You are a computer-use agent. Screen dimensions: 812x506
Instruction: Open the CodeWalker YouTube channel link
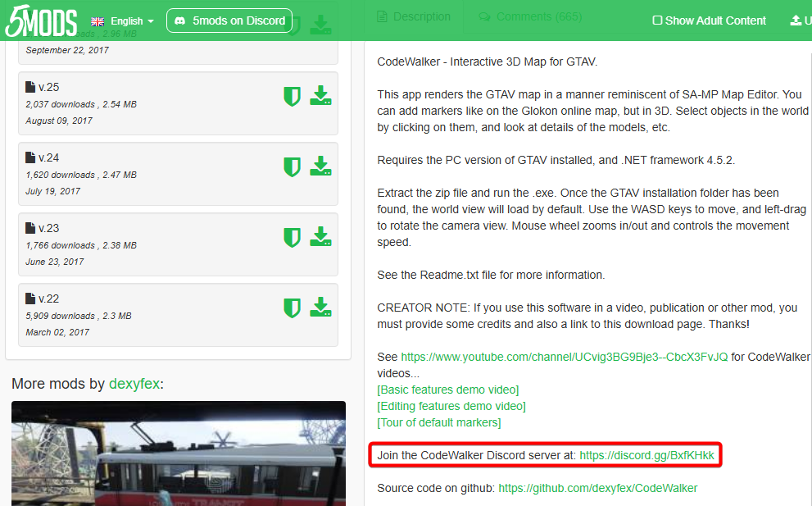coord(564,357)
